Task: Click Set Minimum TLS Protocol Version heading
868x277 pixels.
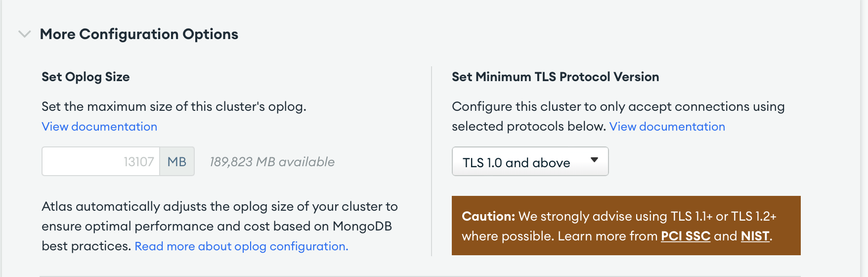Action: click(x=555, y=77)
